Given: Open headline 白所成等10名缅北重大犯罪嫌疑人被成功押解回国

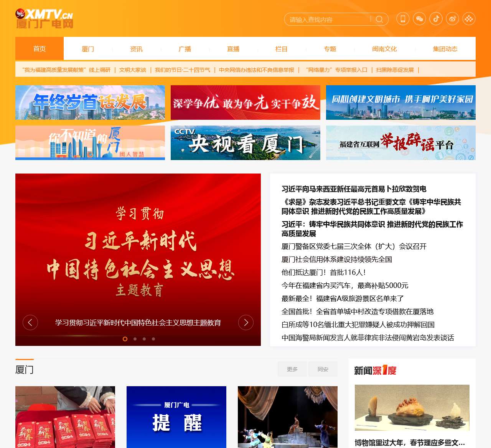Looking at the screenshot, I should [358, 325].
